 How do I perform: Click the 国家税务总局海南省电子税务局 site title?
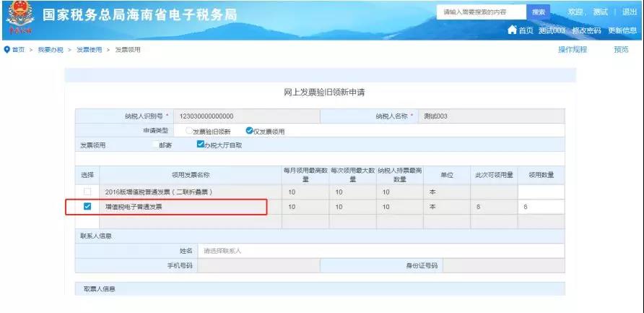(x=140, y=15)
